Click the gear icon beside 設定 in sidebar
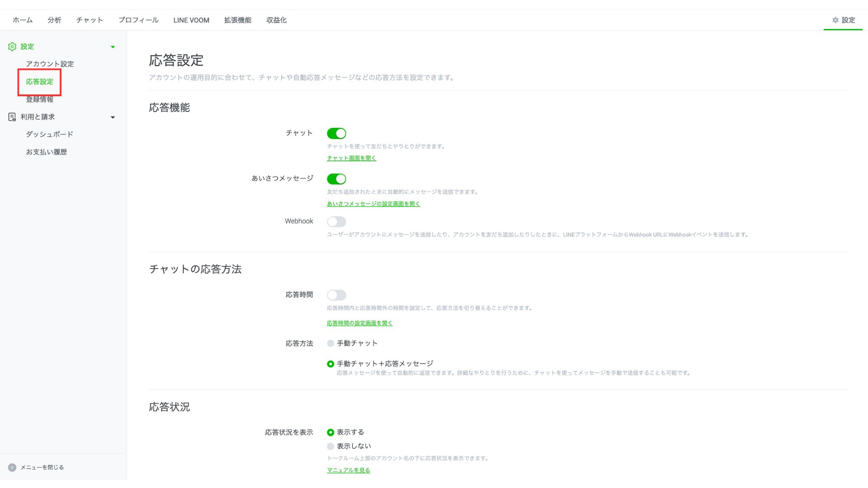This screenshot has height=488, width=868. point(12,47)
